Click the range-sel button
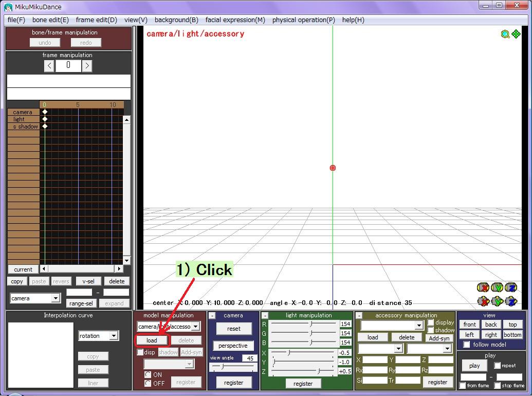 pyautogui.click(x=81, y=303)
